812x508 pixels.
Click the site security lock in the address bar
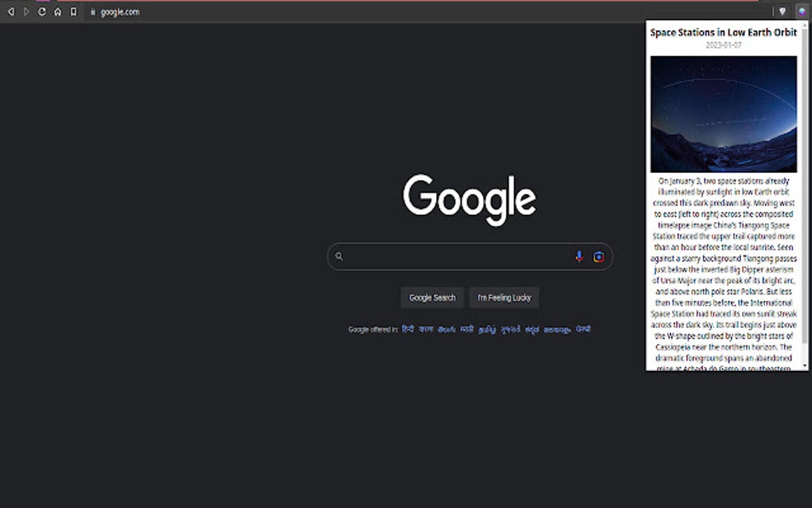pyautogui.click(x=93, y=12)
